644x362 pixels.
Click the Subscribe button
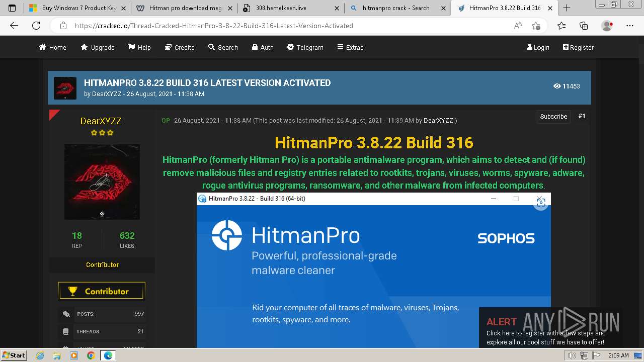[x=553, y=116]
